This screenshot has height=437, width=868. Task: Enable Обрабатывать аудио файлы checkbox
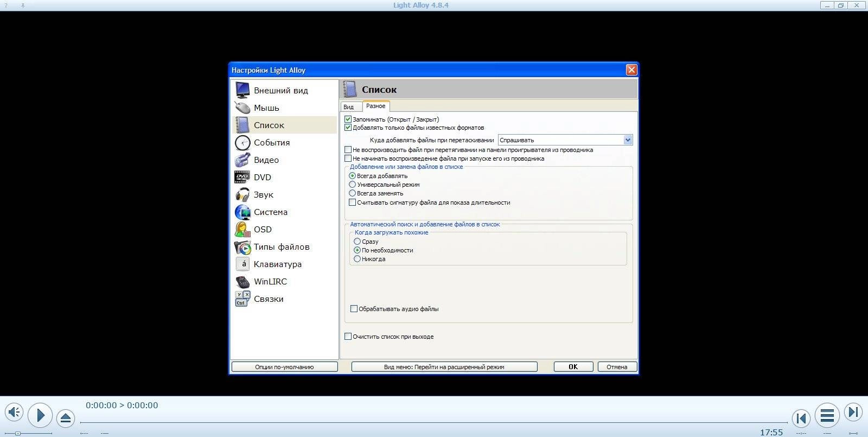(x=354, y=309)
